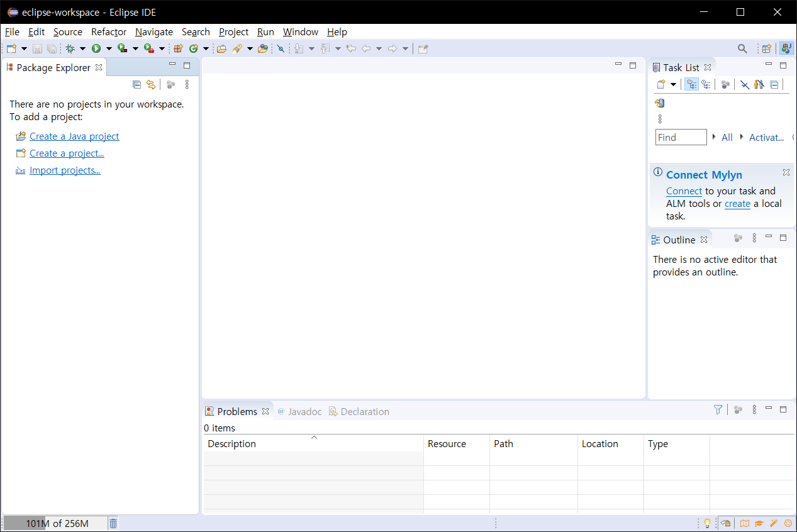Collapse all in Package Explorer
Viewport: 797px width, 532px height.
137,84
